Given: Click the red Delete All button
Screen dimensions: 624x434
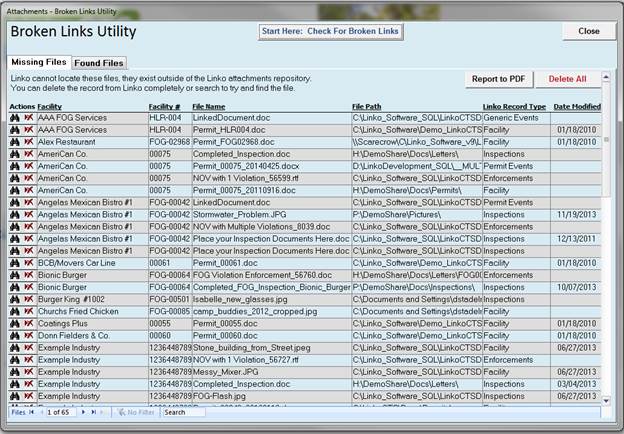Looking at the screenshot, I should (x=567, y=79).
